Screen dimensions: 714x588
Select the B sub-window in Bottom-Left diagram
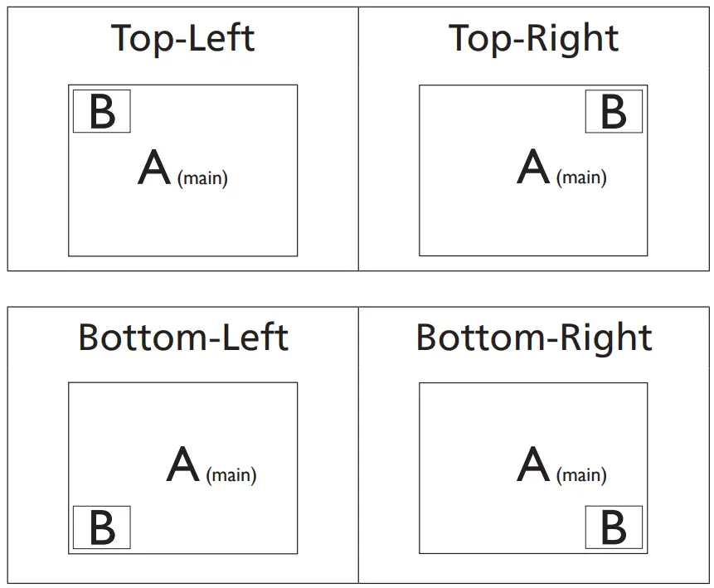pyautogui.click(x=102, y=527)
